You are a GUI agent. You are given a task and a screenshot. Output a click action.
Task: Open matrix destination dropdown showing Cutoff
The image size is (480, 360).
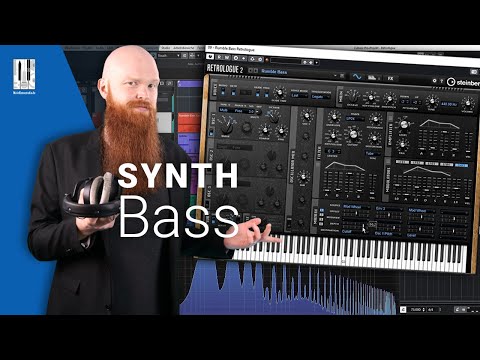pos(356,231)
